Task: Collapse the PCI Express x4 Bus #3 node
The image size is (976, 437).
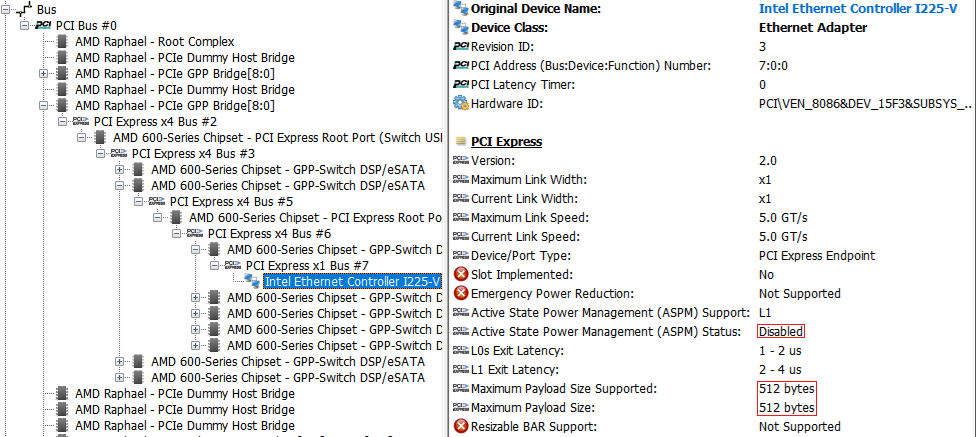Action: (100, 153)
